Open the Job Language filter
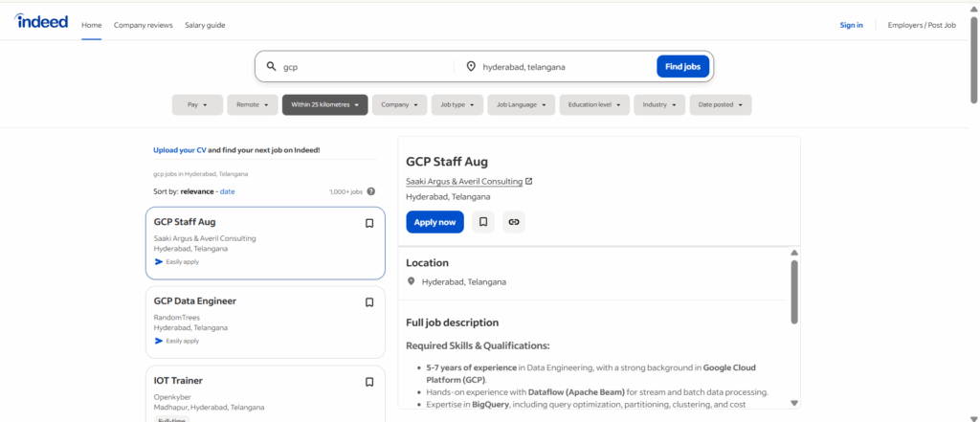This screenshot has height=422, width=980. 522,105
